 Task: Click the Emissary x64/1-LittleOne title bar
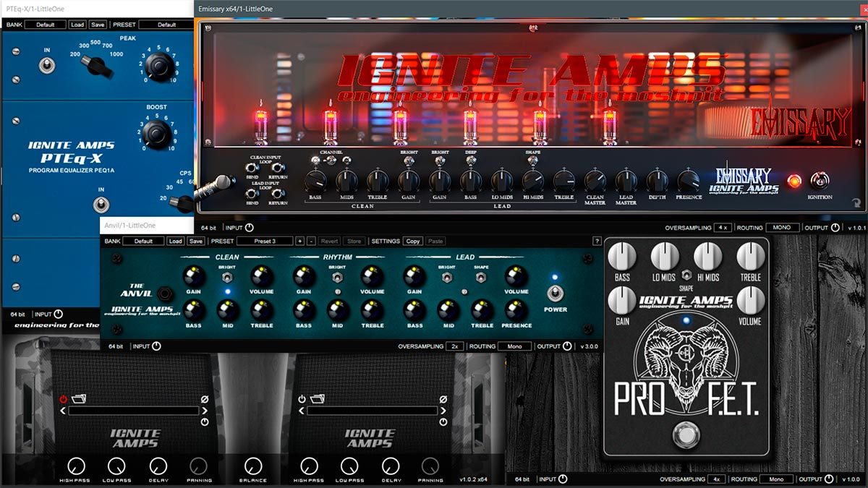click(532, 9)
